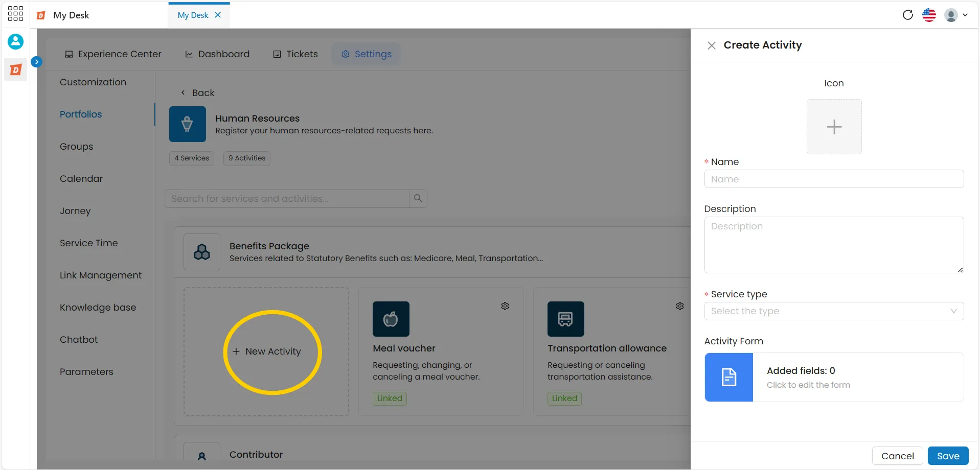The width and height of the screenshot is (980, 470).
Task: Close the My Desk tab
Action: tap(218, 15)
